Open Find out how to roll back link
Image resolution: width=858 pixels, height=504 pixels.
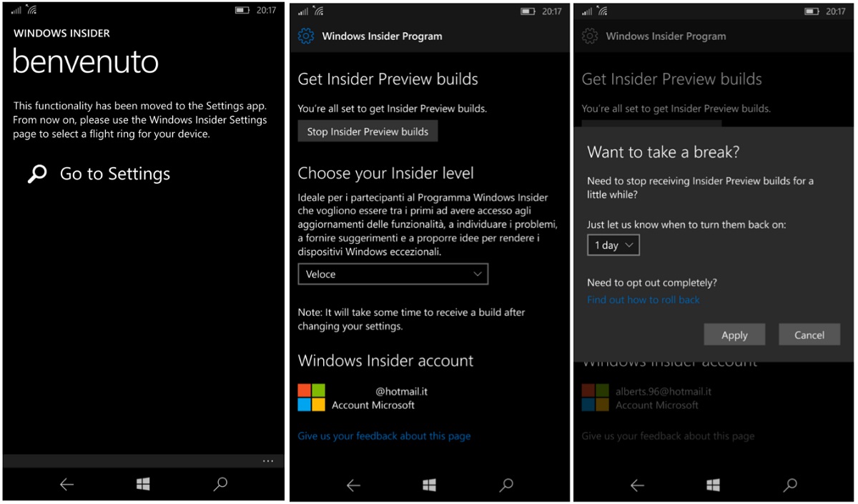coord(643,300)
